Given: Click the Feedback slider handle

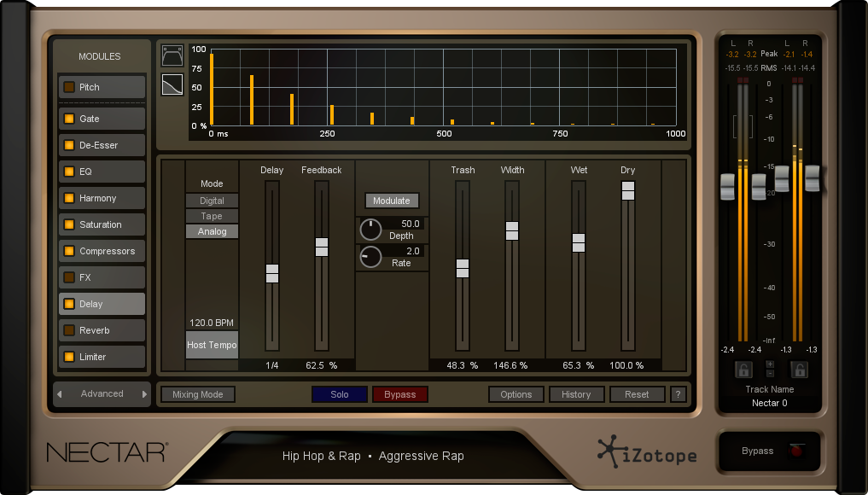Looking at the screenshot, I should [322, 247].
